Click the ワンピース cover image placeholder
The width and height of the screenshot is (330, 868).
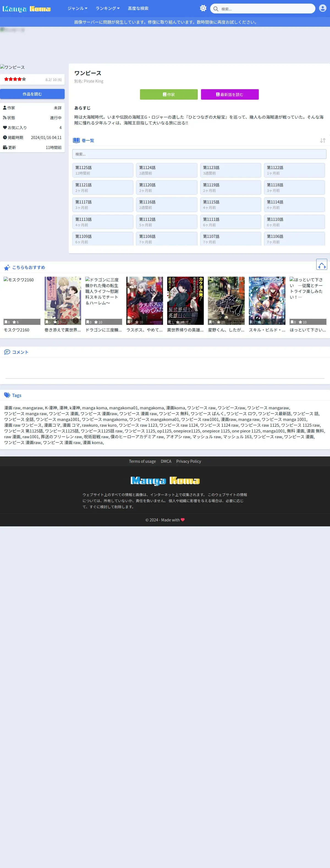tap(12, 67)
